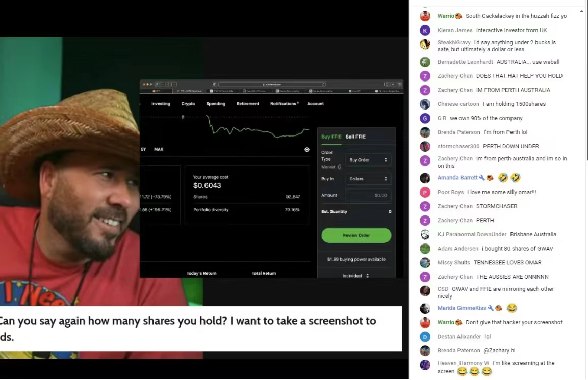Click the green Review Order button

click(x=356, y=235)
